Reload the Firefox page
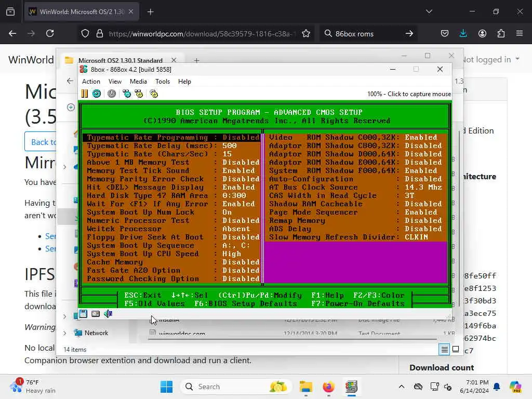This screenshot has height=399, width=532. pos(50,33)
